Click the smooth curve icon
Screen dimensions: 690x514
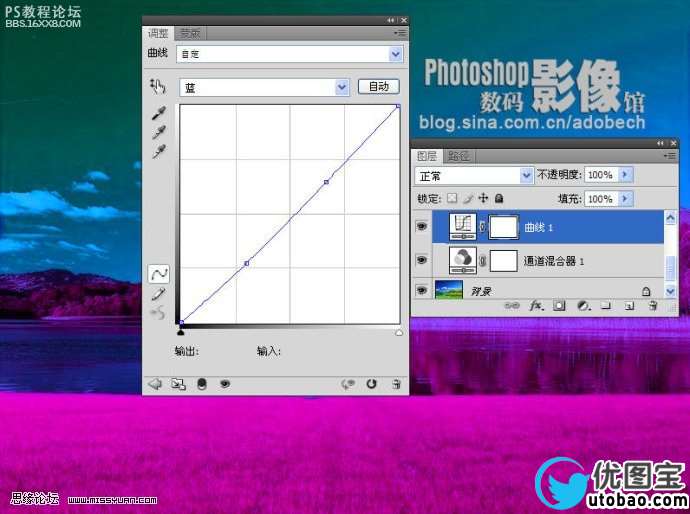(x=158, y=313)
